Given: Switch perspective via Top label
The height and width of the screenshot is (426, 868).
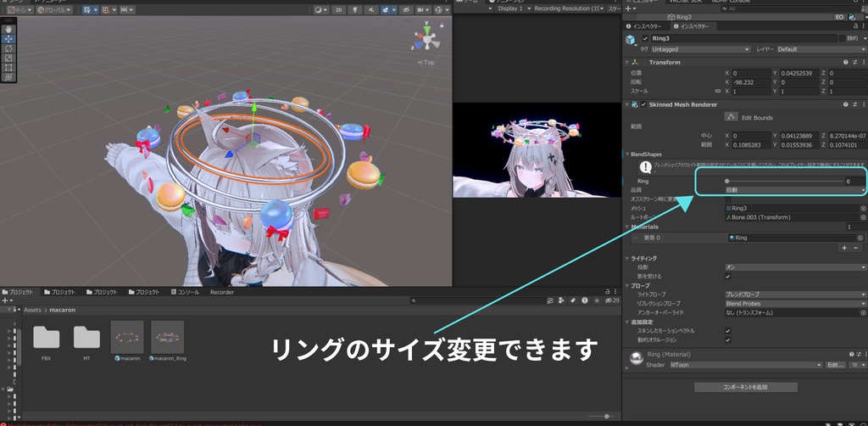Looking at the screenshot, I should (x=426, y=63).
